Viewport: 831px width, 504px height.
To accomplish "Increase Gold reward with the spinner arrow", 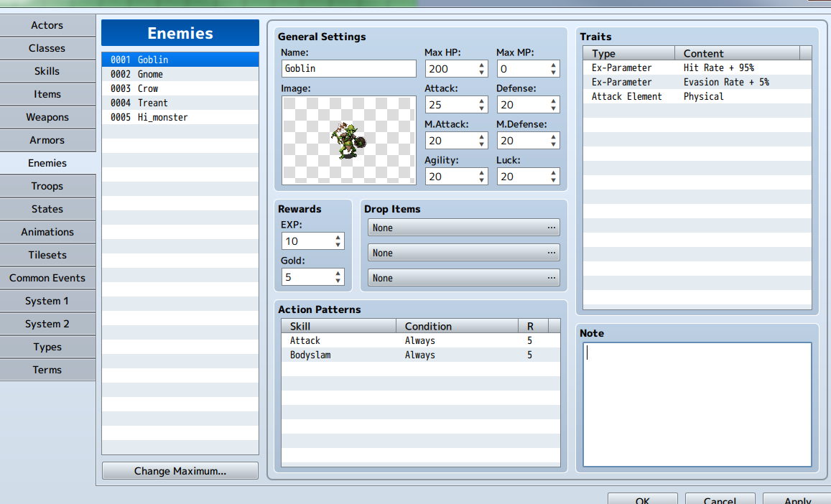I will [x=337, y=272].
